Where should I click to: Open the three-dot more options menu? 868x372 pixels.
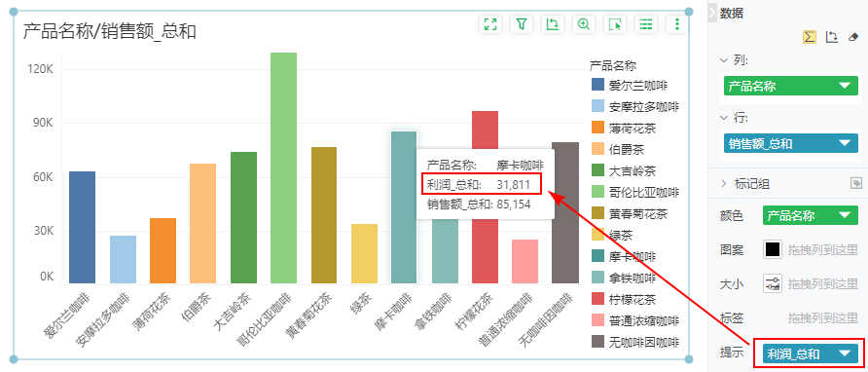click(676, 23)
